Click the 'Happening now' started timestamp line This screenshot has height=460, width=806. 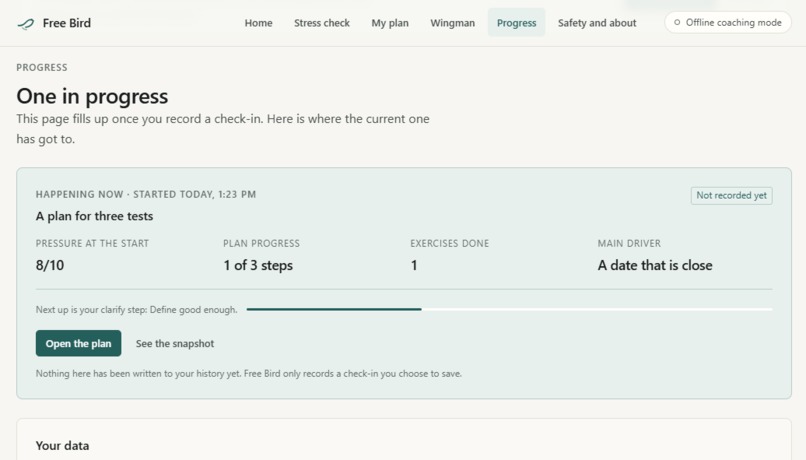click(146, 194)
